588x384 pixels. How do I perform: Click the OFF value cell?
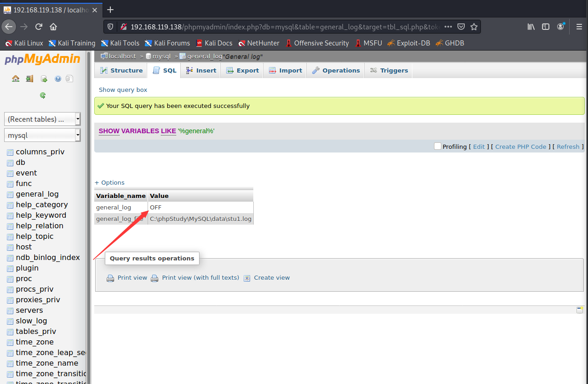click(x=200, y=208)
